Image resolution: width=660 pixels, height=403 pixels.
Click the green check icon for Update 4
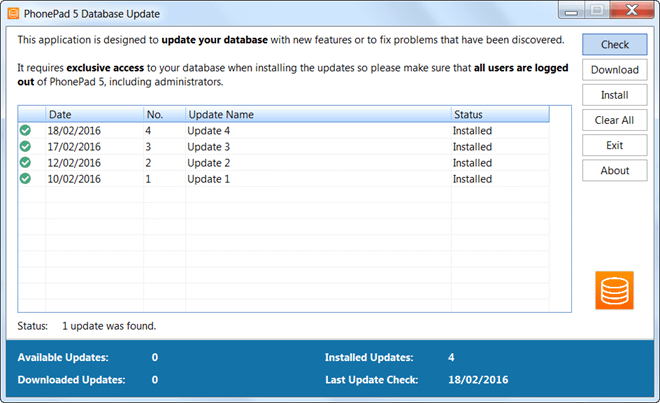click(25, 131)
